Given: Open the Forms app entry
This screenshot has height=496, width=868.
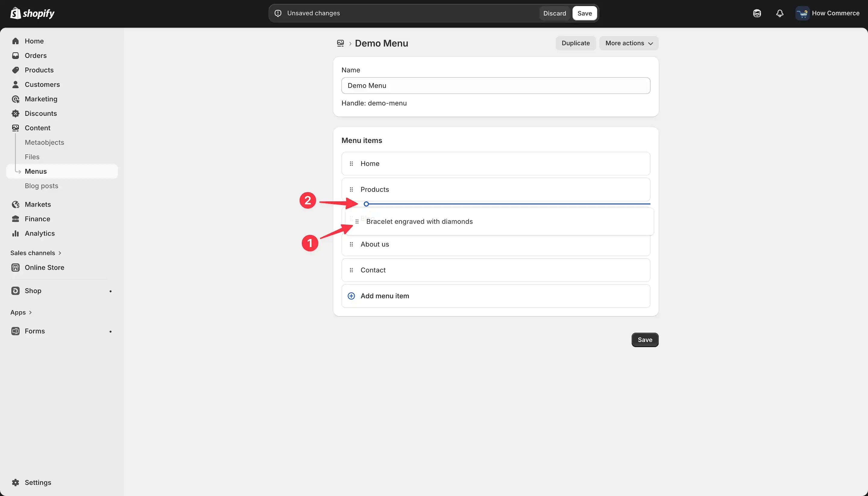Looking at the screenshot, I should pos(35,331).
